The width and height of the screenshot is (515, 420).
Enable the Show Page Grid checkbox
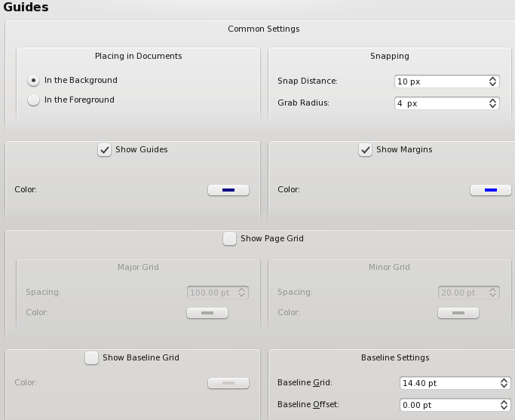pyautogui.click(x=229, y=239)
